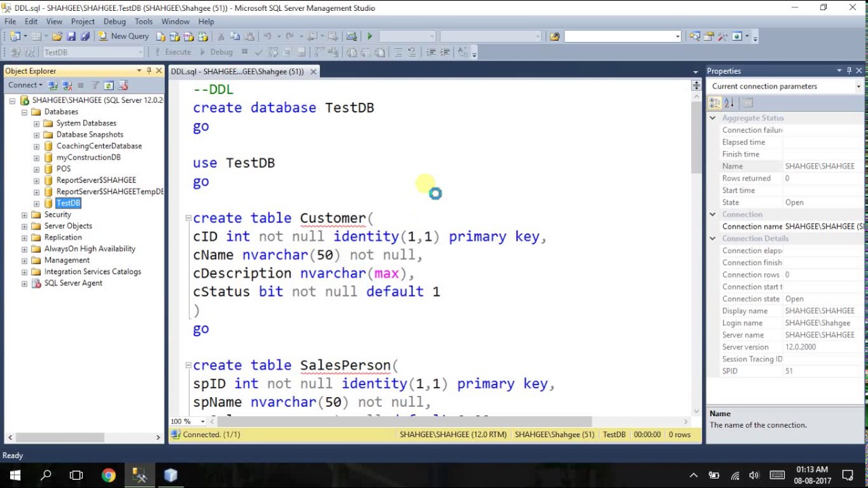This screenshot has height=488, width=868.
Task: Open the Project menu
Action: coord(83,21)
